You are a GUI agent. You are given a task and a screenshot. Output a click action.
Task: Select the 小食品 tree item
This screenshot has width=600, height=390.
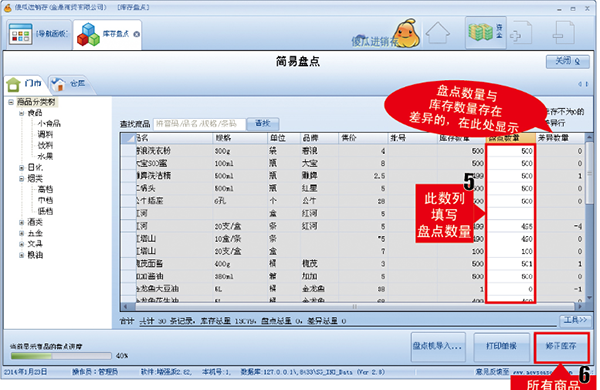49,124
